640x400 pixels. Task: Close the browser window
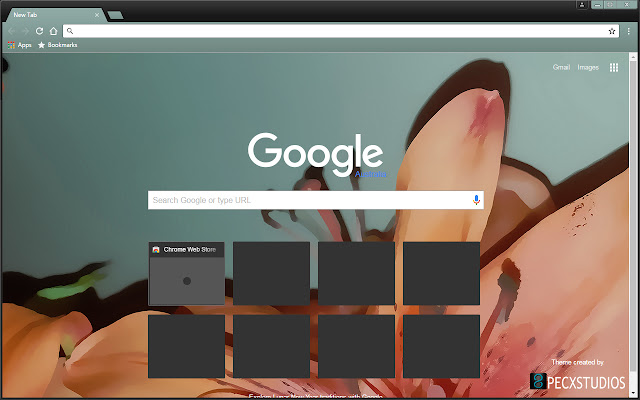[x=627, y=5]
